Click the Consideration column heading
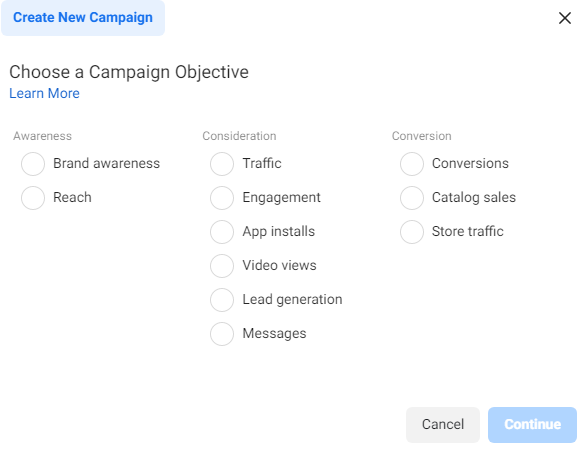The image size is (586, 450). pos(239,136)
